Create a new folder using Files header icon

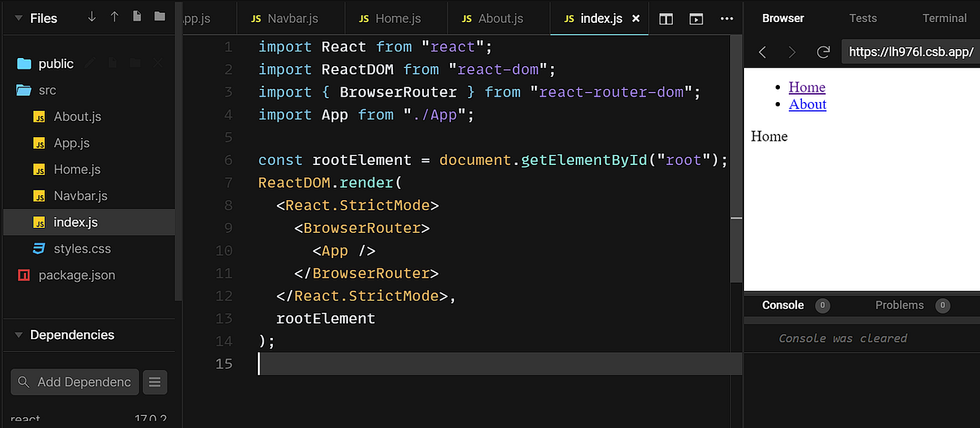click(159, 17)
